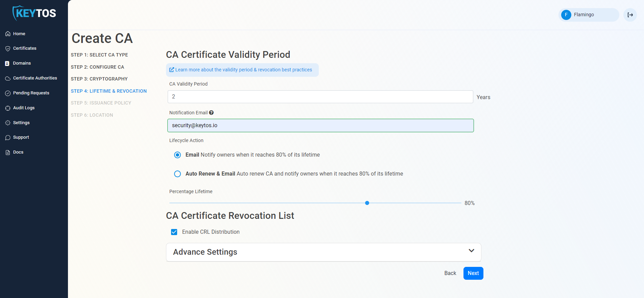Go to Step 3: Cryptography
Screen dimensions: 644x298
(99, 79)
